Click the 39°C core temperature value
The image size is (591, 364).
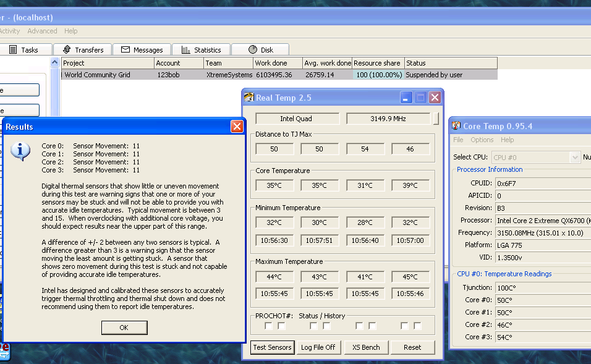(410, 185)
